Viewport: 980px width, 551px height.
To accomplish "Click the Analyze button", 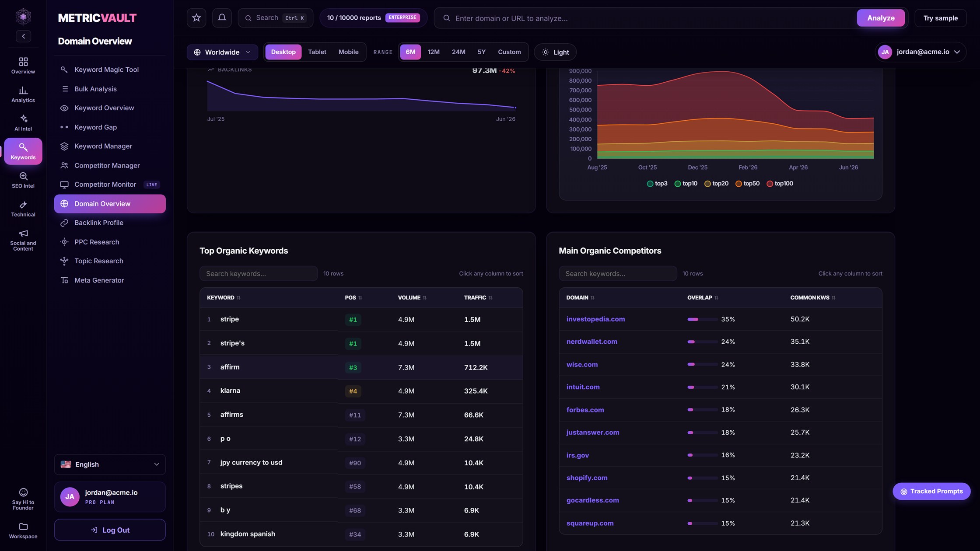I will click(881, 18).
